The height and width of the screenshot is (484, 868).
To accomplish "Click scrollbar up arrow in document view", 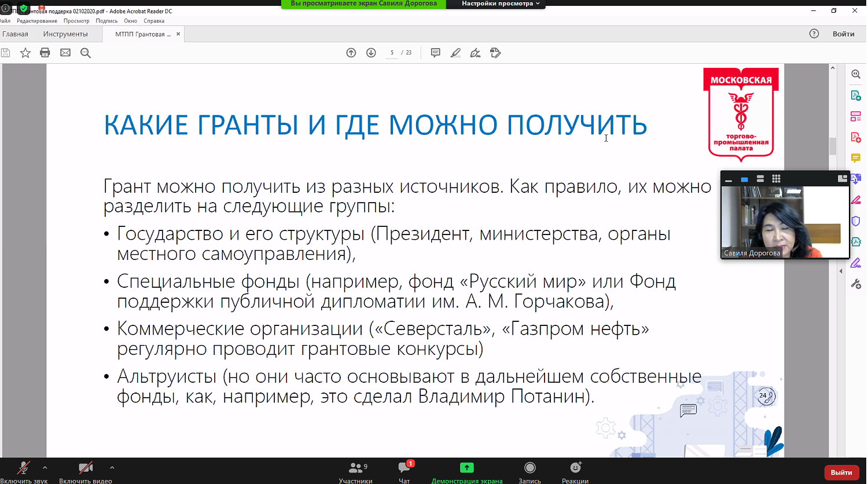I will tap(833, 68).
